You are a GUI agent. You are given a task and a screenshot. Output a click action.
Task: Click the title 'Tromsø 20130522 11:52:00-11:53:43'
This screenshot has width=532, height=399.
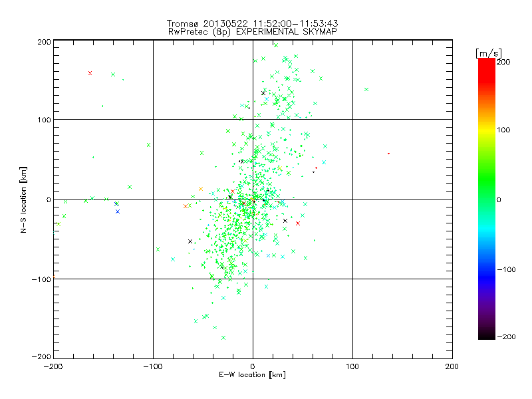point(252,23)
